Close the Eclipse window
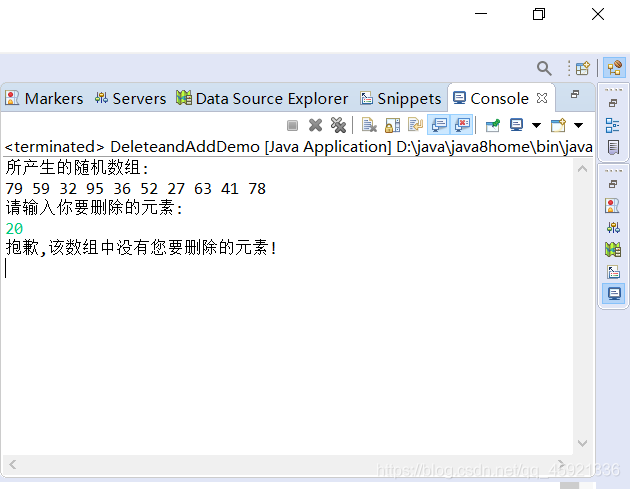 (x=598, y=14)
